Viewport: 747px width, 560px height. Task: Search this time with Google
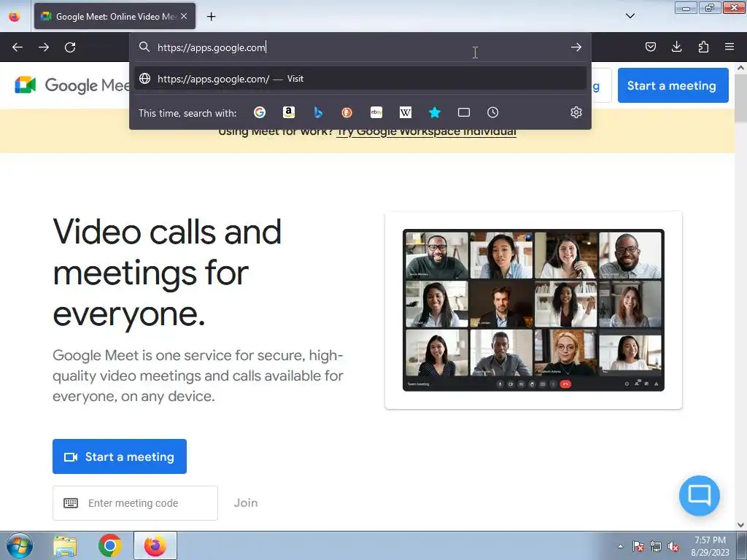pyautogui.click(x=260, y=112)
